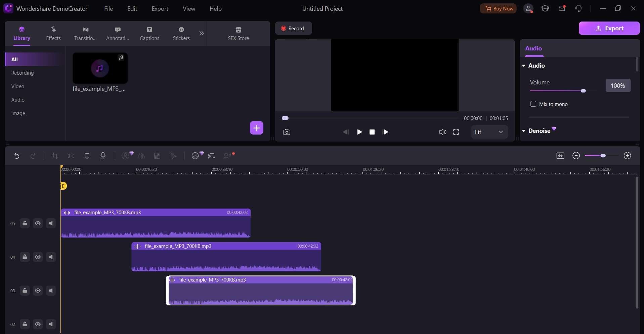644x334 pixels.
Task: Toggle visibility eye on track 05
Action: point(38,223)
